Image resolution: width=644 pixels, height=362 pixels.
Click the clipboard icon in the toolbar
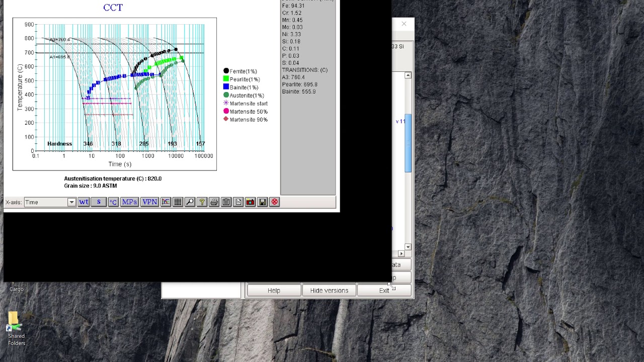pos(226,202)
